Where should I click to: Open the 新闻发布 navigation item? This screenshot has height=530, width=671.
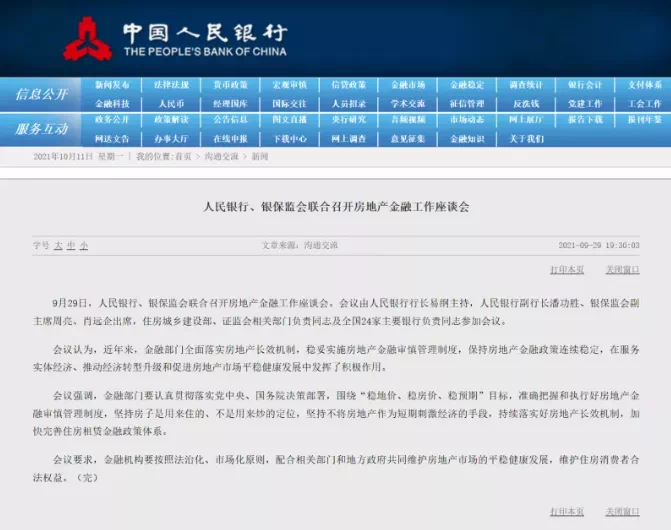pyautogui.click(x=111, y=85)
